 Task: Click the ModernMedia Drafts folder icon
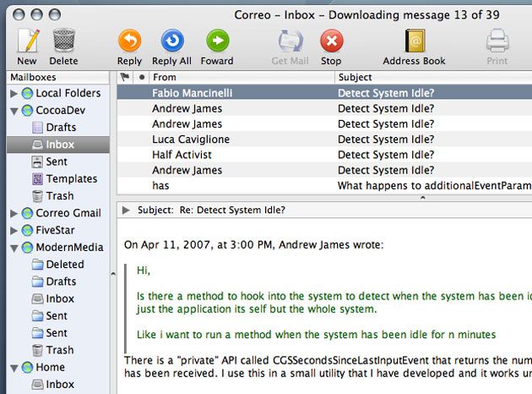point(37,282)
